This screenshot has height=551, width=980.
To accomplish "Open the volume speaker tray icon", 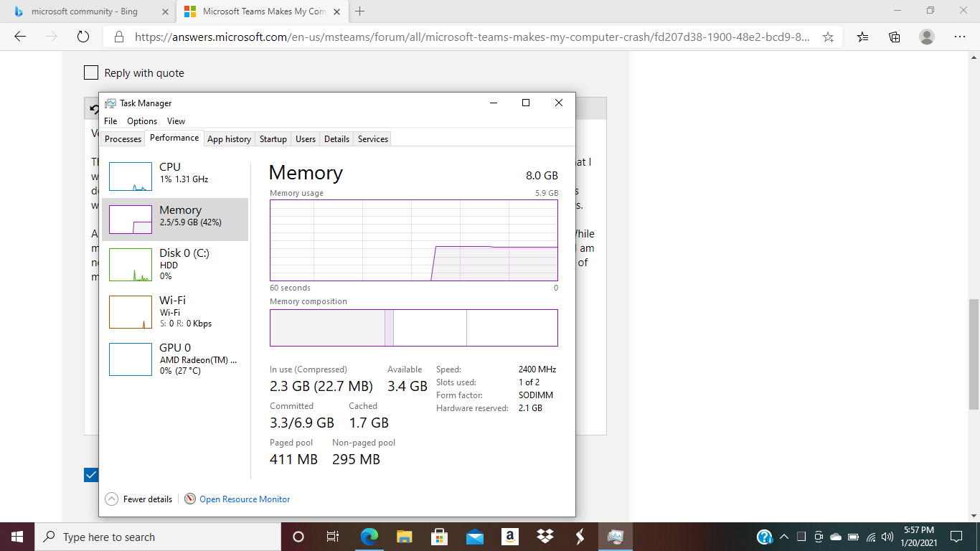I will [x=888, y=537].
